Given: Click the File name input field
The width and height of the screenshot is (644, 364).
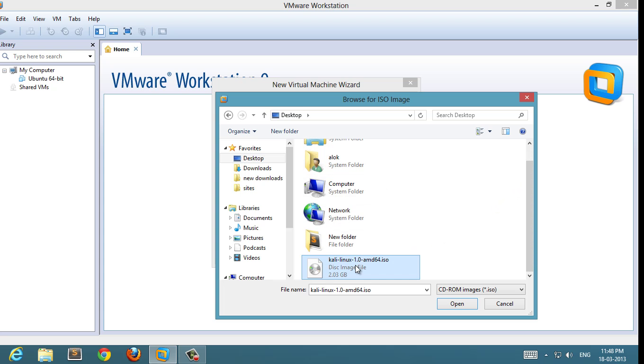Looking at the screenshot, I should point(366,290).
